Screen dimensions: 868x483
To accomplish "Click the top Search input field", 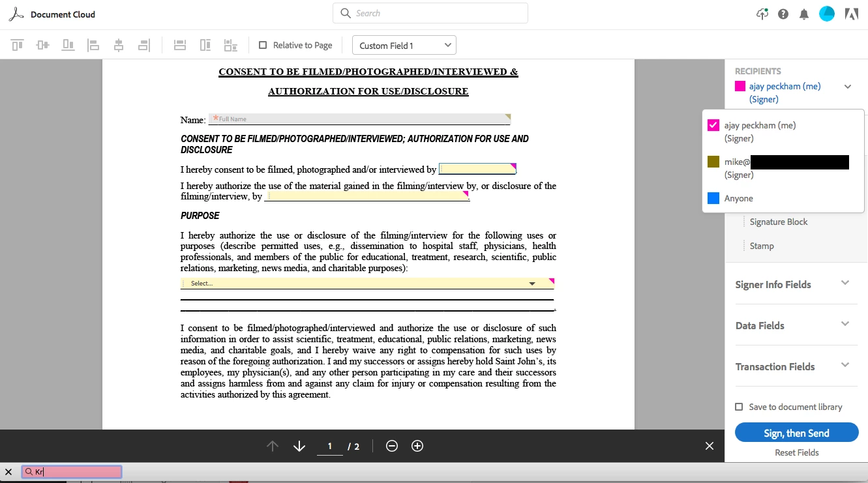I will (x=430, y=13).
